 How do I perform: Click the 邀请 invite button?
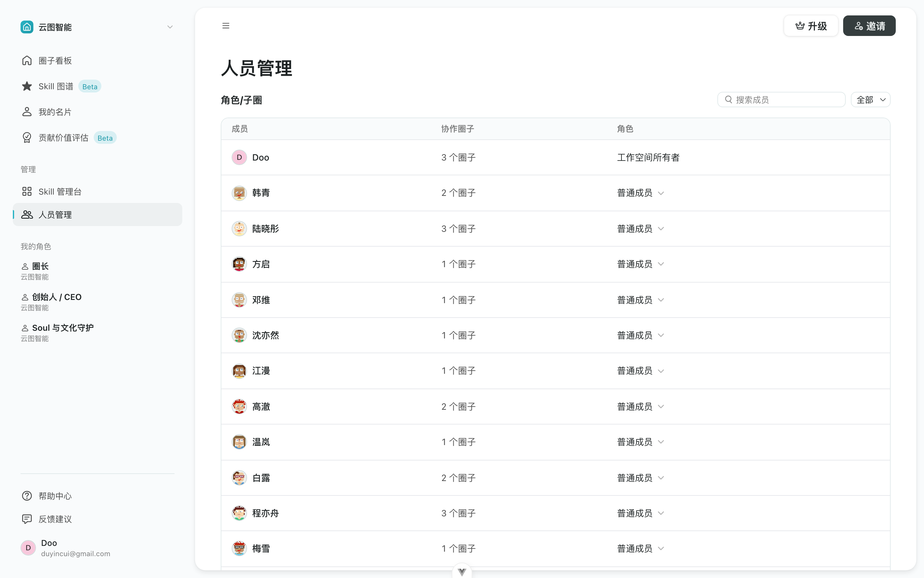click(x=869, y=26)
